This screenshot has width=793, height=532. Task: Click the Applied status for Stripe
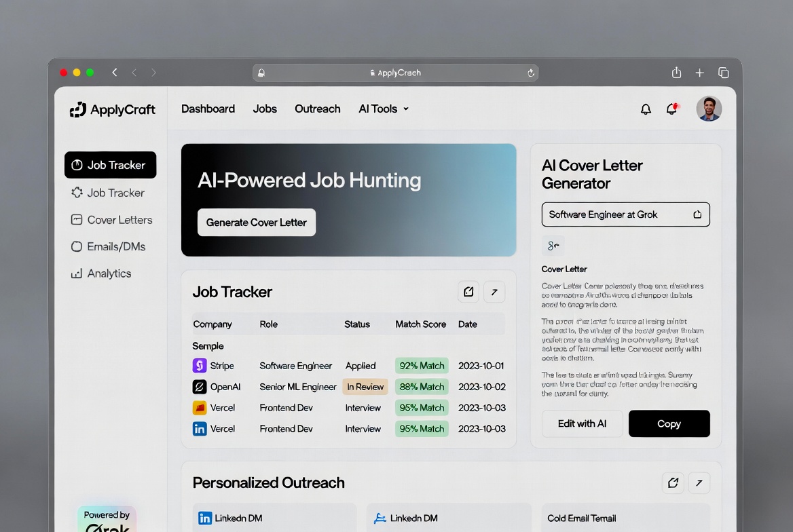coord(361,366)
